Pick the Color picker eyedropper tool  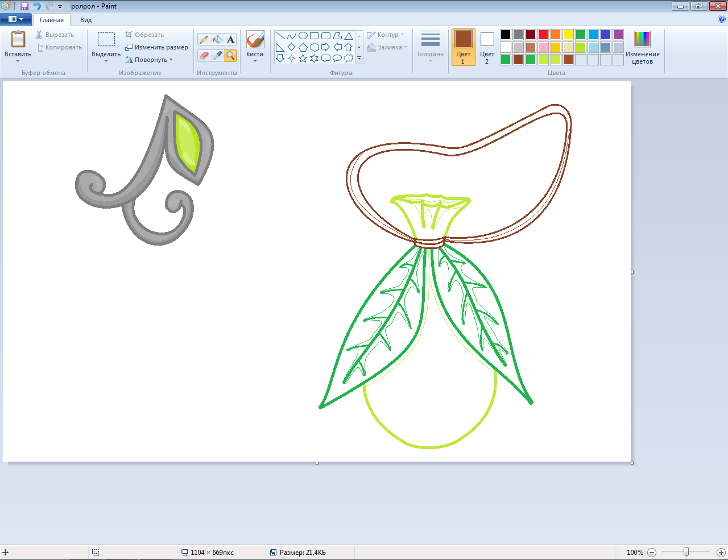click(217, 55)
